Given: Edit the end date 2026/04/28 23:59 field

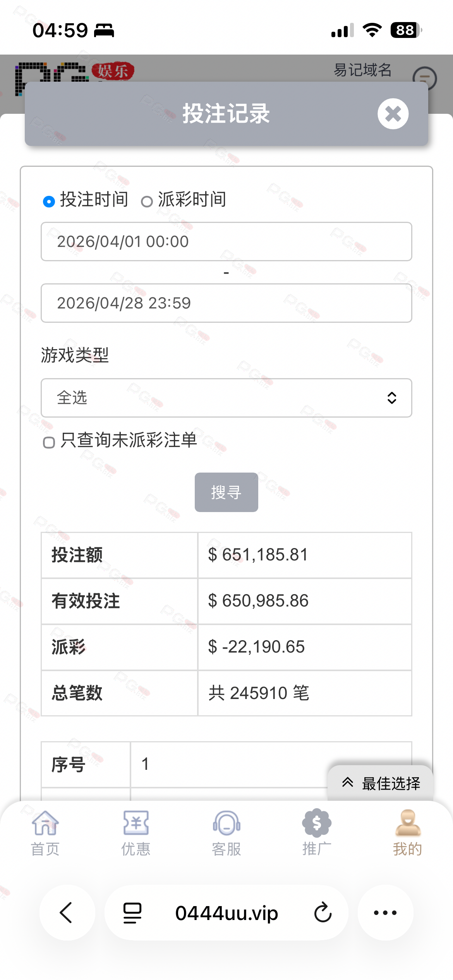Looking at the screenshot, I should point(226,303).
